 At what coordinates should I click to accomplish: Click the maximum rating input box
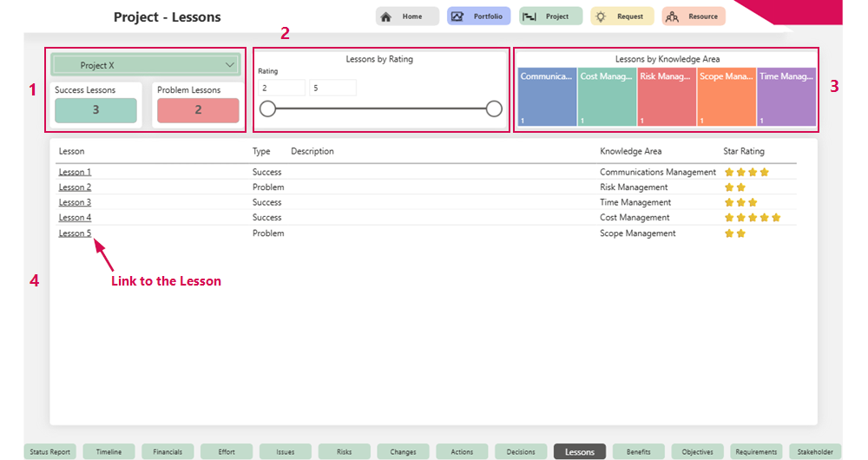(x=332, y=88)
